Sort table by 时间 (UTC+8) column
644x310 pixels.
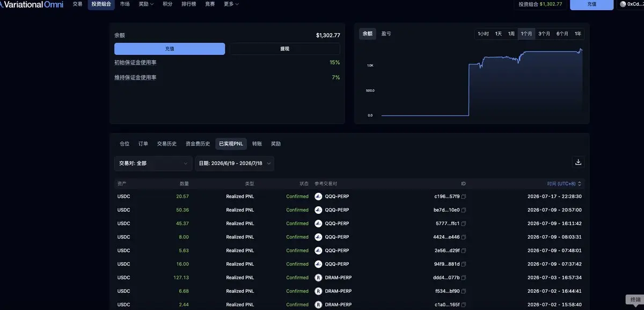click(x=564, y=184)
